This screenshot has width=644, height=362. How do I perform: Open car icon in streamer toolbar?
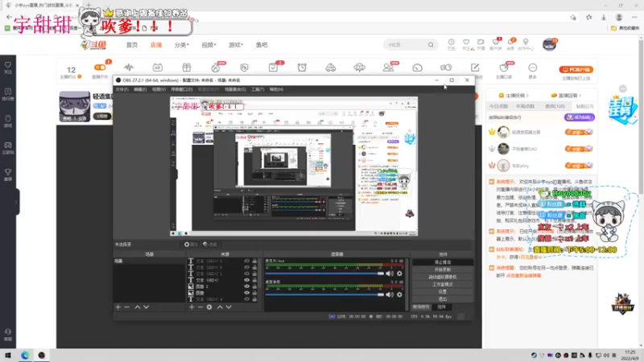click(331, 68)
